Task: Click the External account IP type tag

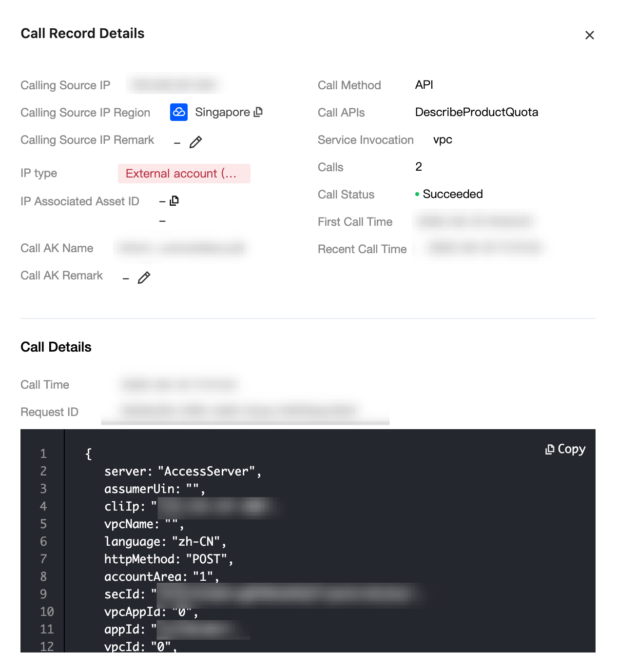Action: pyautogui.click(x=184, y=174)
